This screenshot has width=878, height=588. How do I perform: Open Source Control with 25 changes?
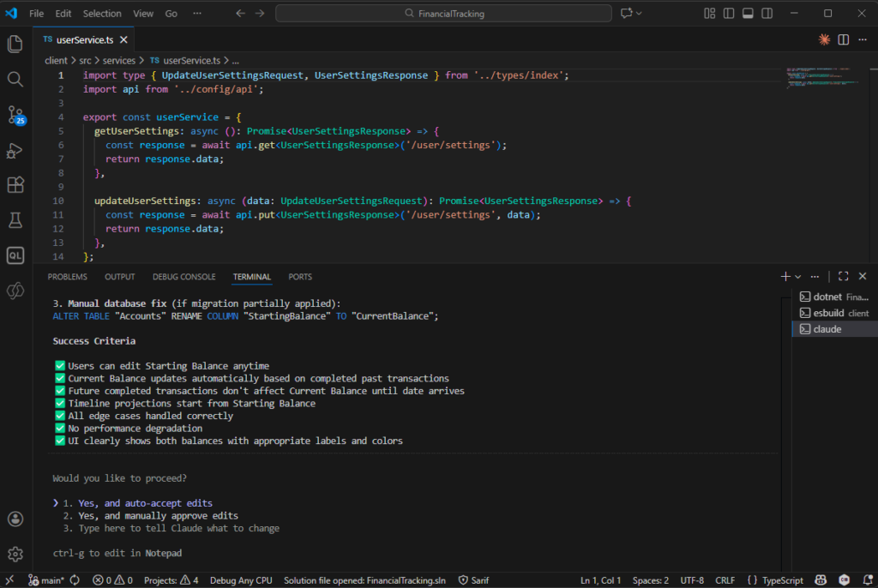[x=15, y=115]
